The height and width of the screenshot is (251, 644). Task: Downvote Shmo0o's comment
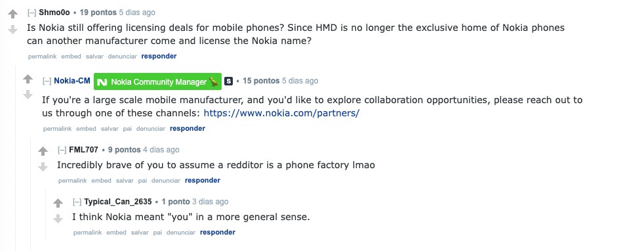(x=12, y=29)
